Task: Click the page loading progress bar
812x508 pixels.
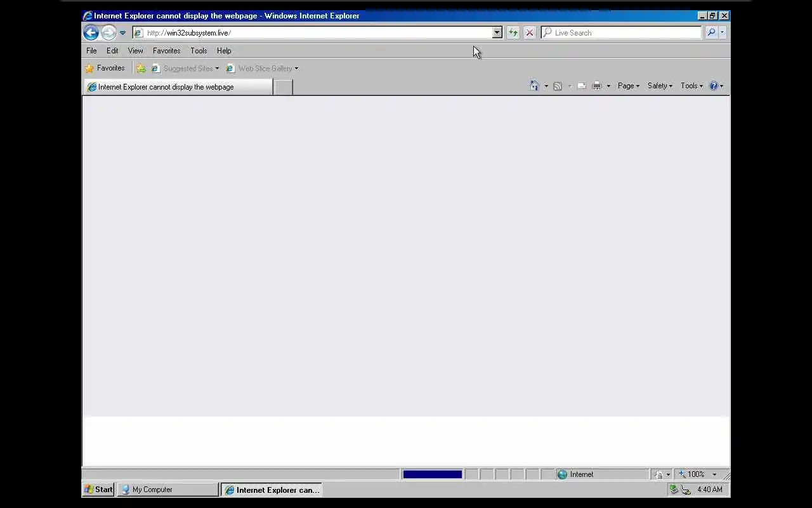Action: (433, 474)
